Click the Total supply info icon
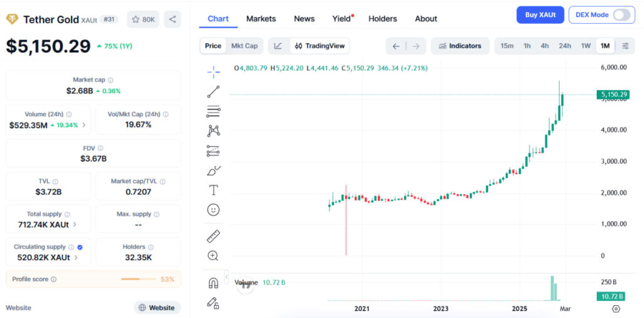644x318 pixels. point(67,214)
